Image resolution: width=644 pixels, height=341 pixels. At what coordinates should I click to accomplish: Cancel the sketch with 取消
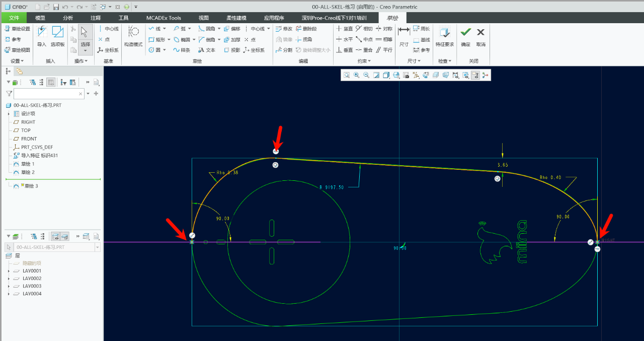click(480, 36)
